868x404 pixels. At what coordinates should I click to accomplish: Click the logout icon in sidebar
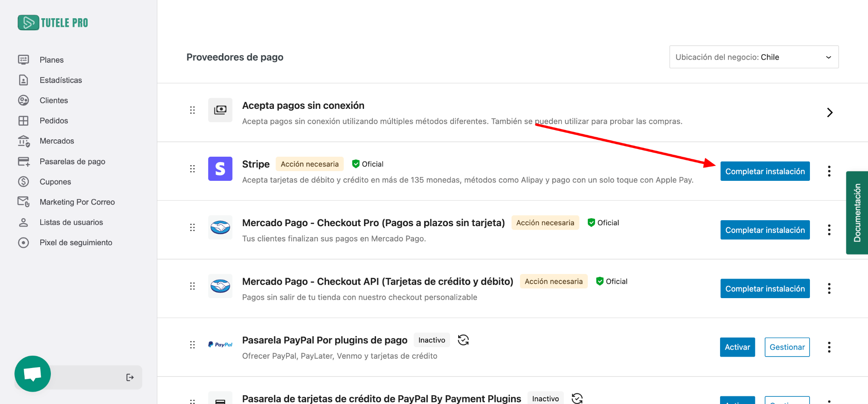point(130,377)
